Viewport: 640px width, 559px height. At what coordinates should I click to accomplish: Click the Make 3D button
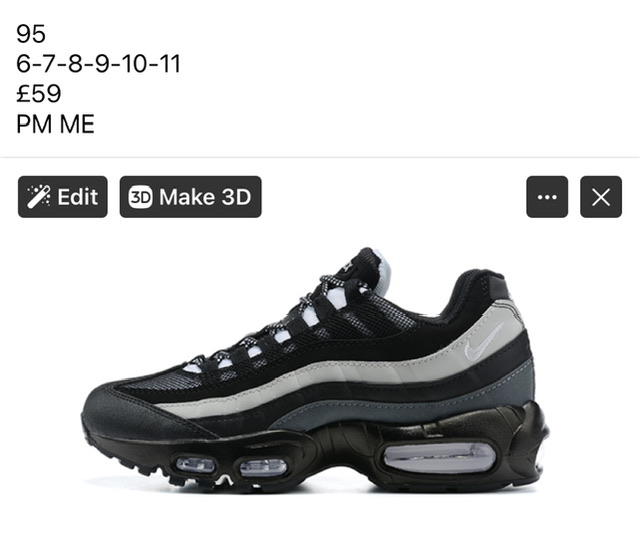tap(191, 197)
